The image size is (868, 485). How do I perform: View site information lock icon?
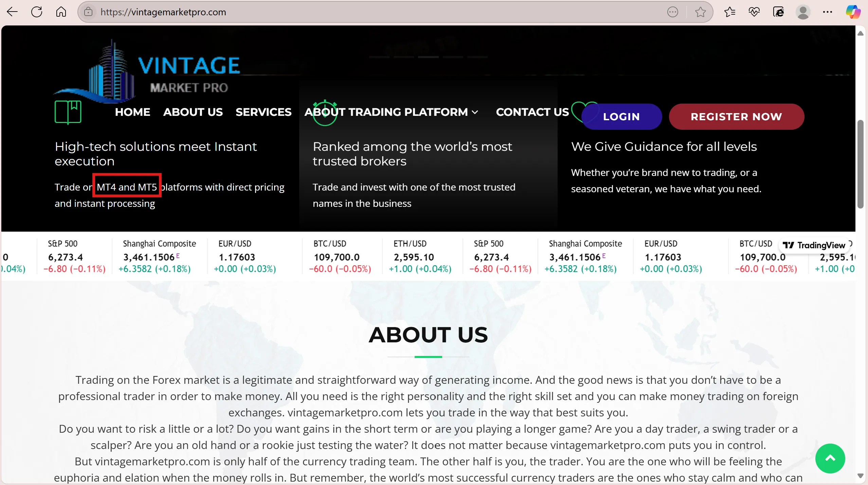(88, 12)
